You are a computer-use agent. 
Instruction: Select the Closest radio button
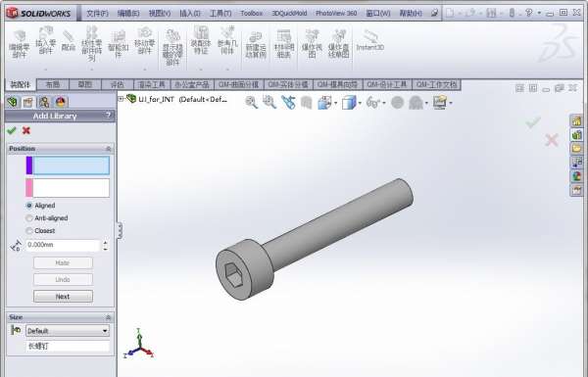(x=29, y=231)
